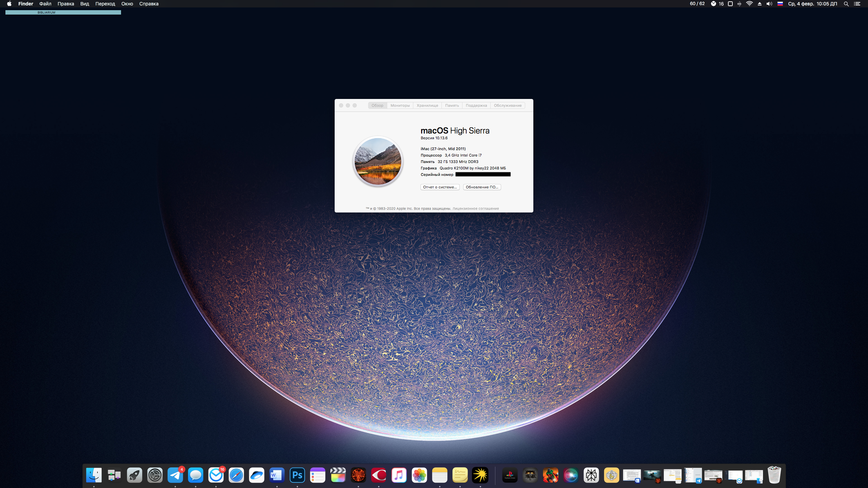Open the Witcher wolf medallion game icon
Viewport: 868px width, 488px height.
530,475
